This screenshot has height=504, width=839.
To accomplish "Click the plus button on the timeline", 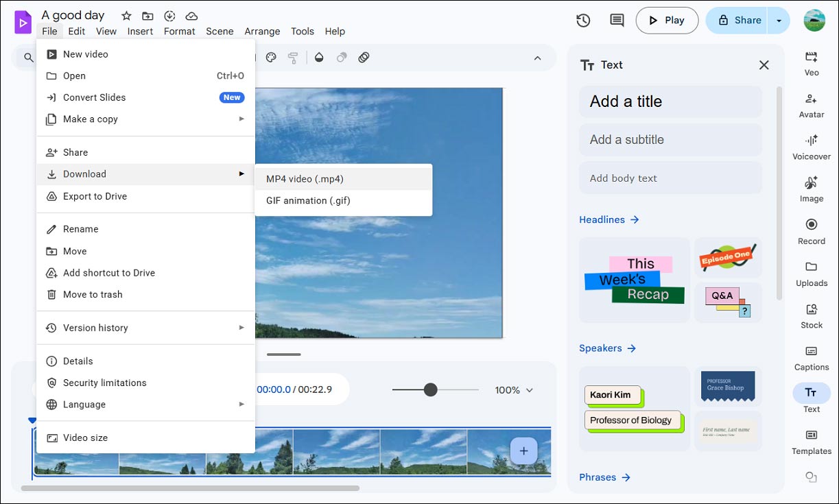I will coord(523,451).
